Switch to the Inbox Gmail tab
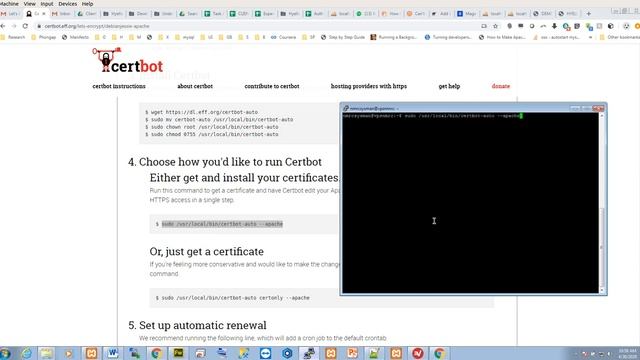The height and width of the screenshot is (360, 640). (61, 13)
